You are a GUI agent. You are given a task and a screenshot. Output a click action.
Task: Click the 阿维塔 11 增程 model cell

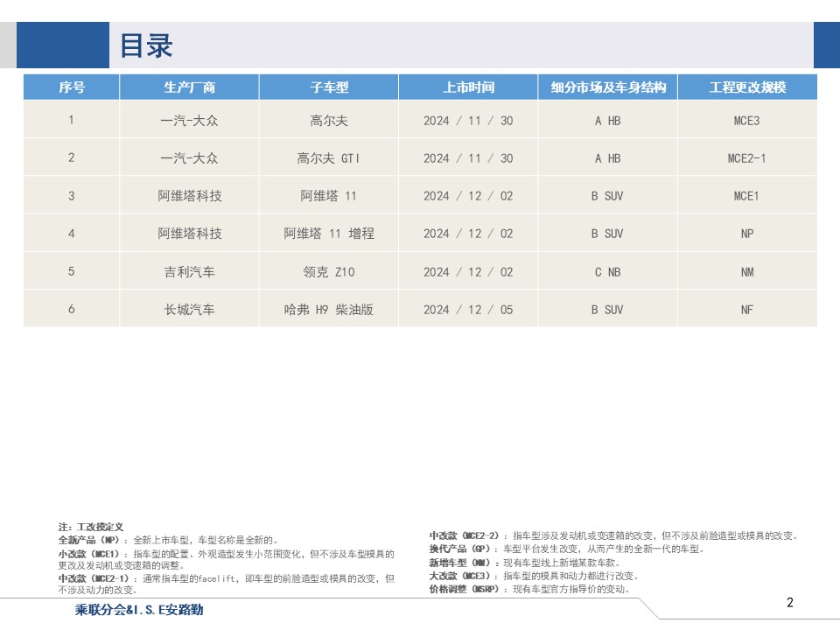pyautogui.click(x=329, y=234)
